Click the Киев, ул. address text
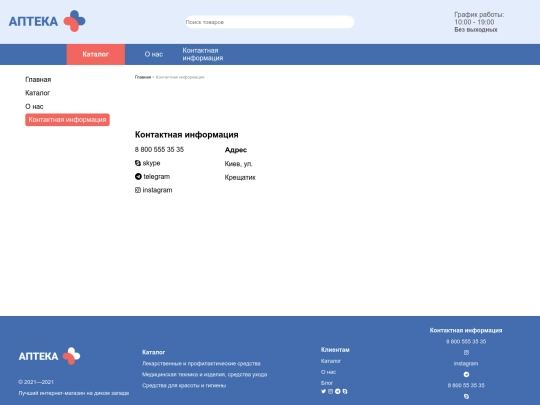The image size is (540, 405). coord(239,164)
